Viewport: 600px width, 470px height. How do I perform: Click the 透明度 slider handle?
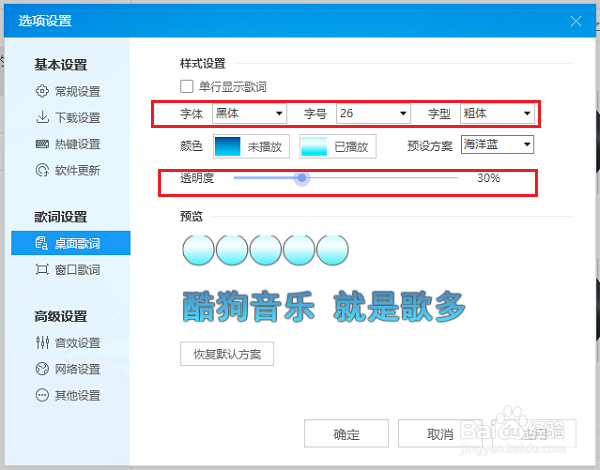pyautogui.click(x=302, y=178)
